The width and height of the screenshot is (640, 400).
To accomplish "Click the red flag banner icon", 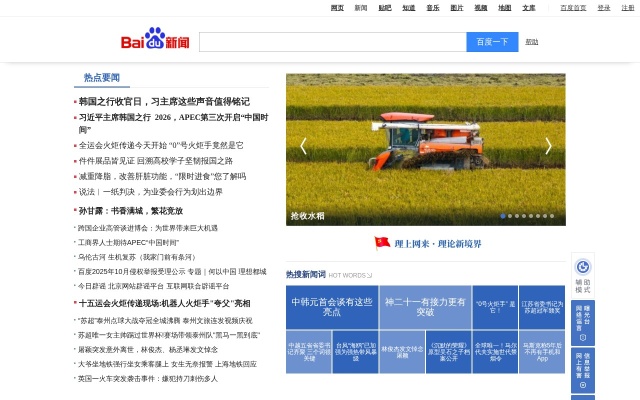I will coord(382,242).
